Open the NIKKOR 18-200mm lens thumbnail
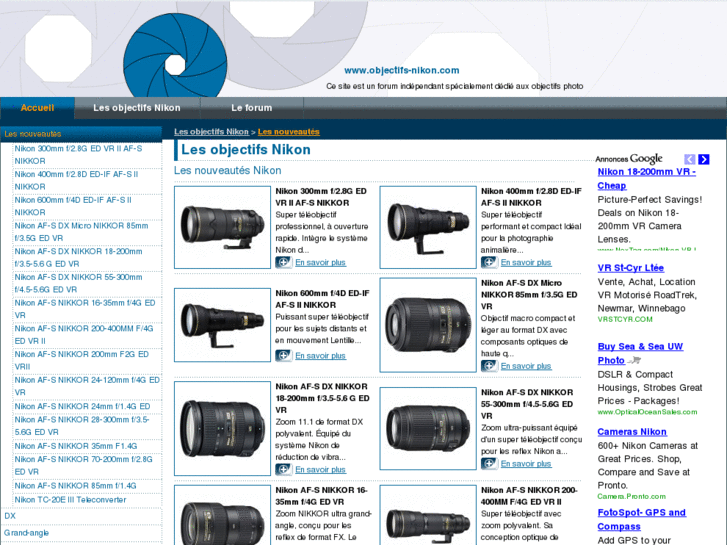The width and height of the screenshot is (727, 545). (x=223, y=429)
